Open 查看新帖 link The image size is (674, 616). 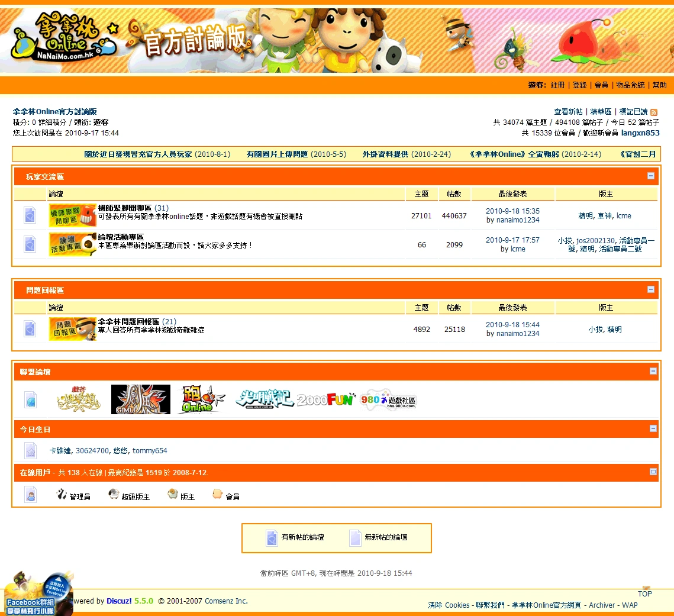(568, 112)
